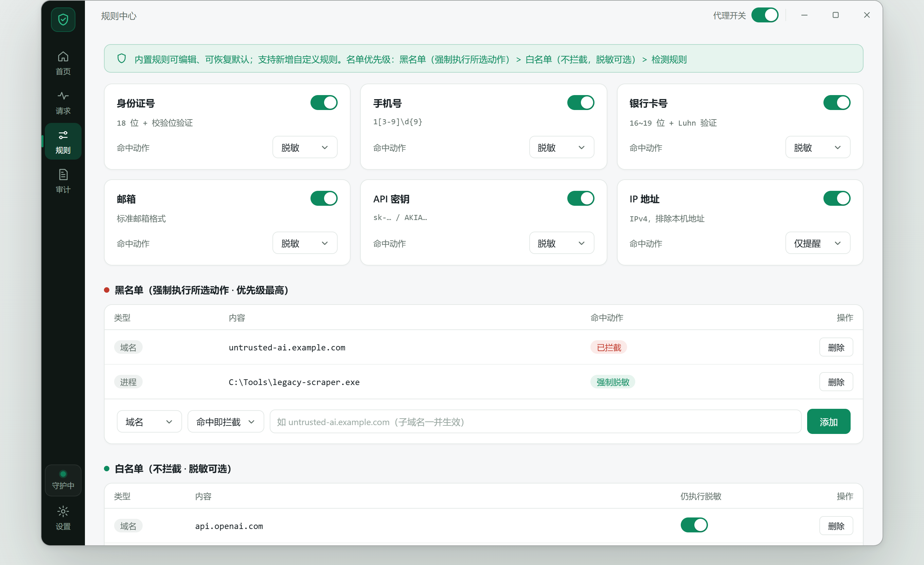Click the shield app logo icon
This screenshot has height=565, width=924.
pyautogui.click(x=63, y=19)
